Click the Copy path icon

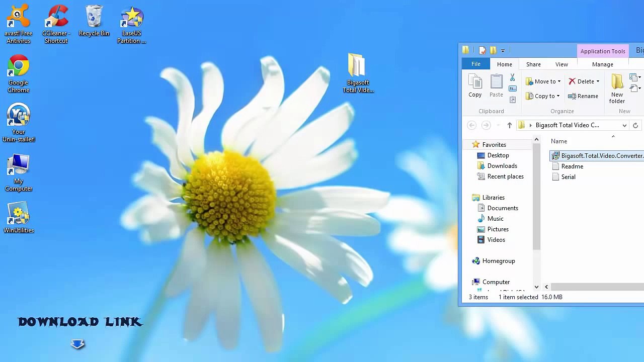512,88
